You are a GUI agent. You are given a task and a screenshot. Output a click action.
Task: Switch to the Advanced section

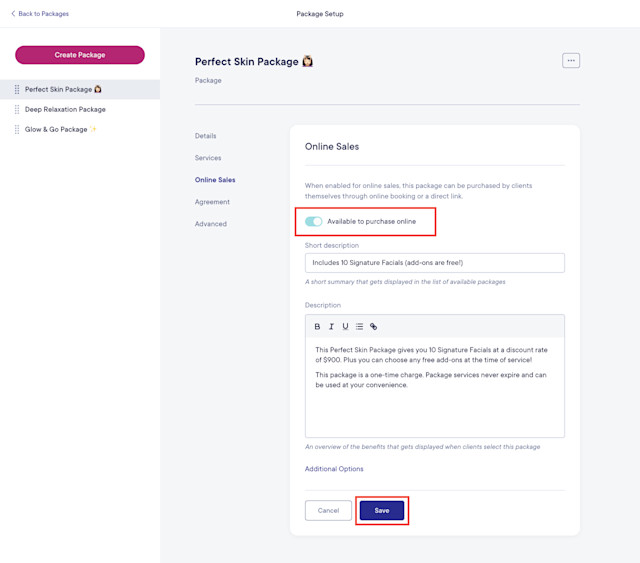tap(211, 224)
